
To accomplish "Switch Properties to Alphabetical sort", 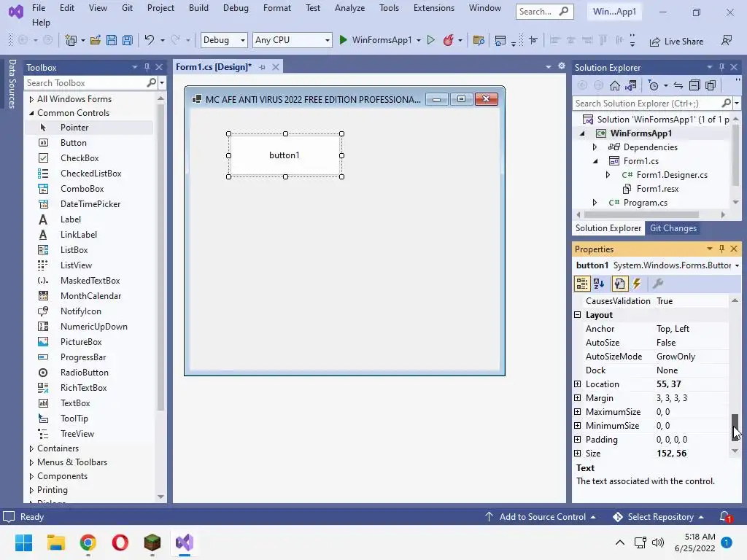I will pos(600,284).
